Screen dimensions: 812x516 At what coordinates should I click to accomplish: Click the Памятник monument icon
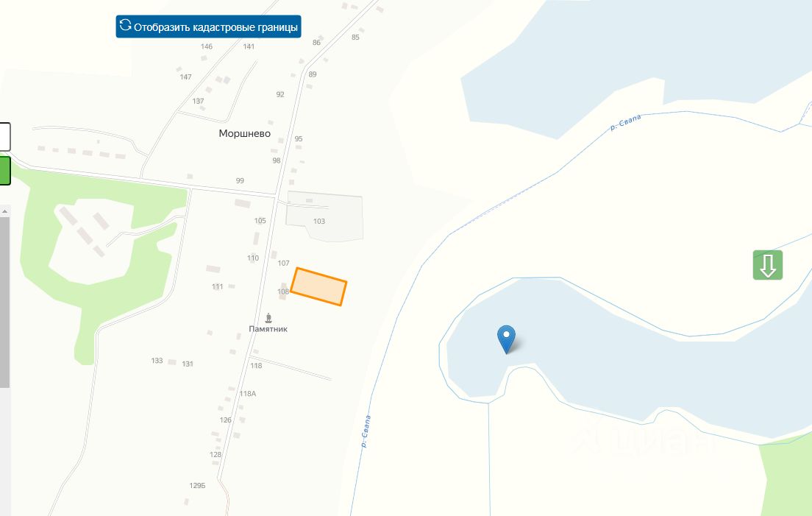(268, 317)
